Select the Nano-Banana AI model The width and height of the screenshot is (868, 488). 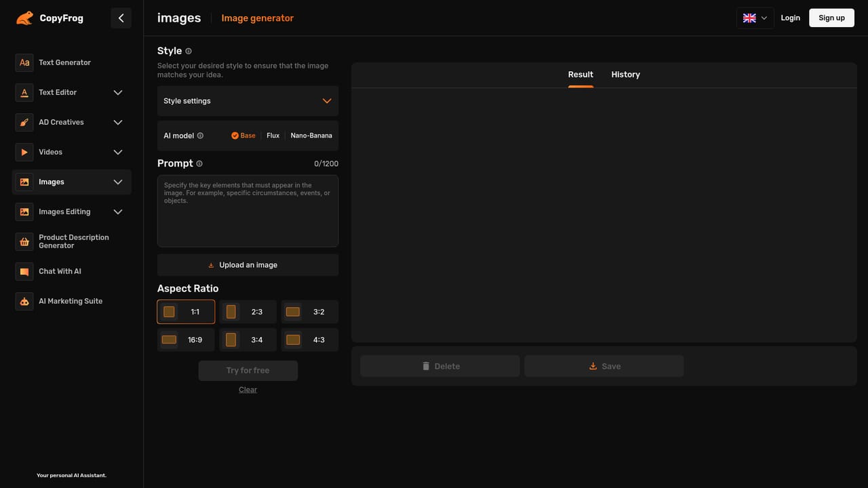tap(311, 136)
